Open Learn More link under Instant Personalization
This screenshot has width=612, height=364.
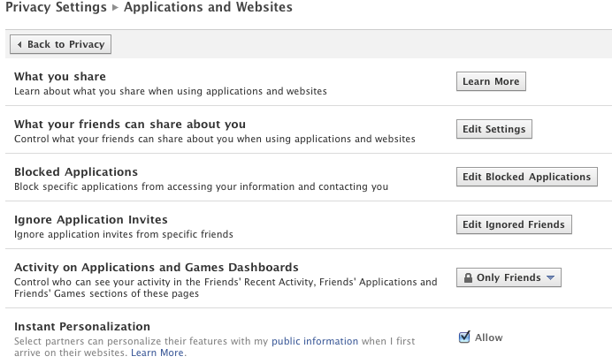tap(157, 353)
